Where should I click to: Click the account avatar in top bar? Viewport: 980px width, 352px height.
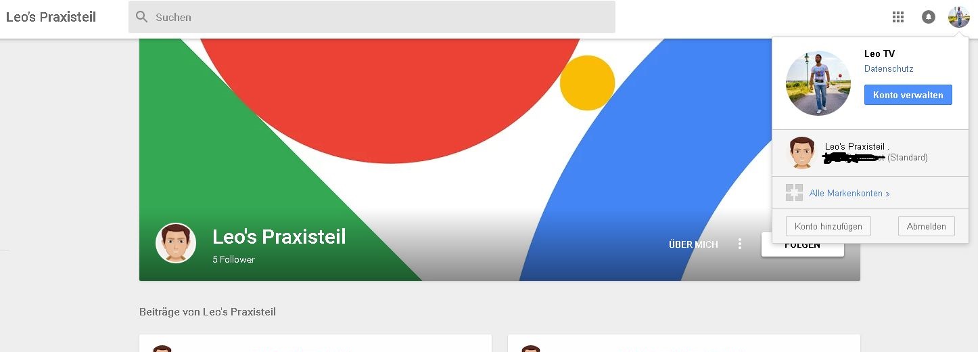tap(959, 17)
